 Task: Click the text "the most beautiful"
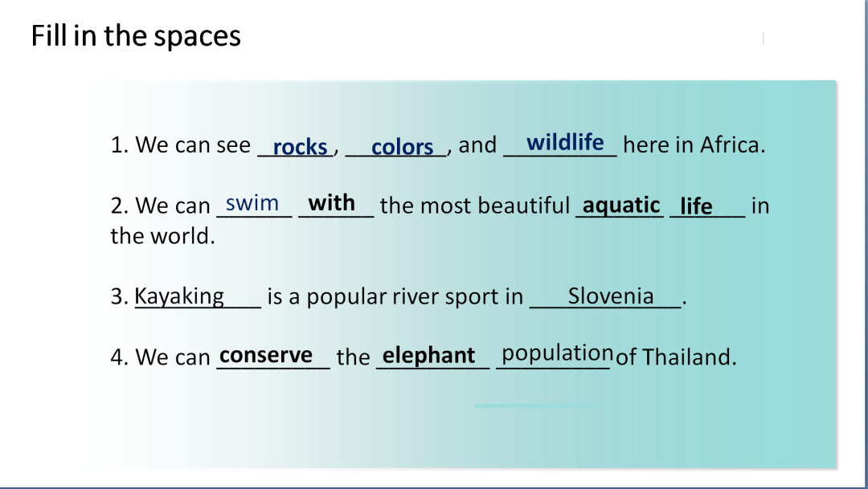click(x=475, y=206)
